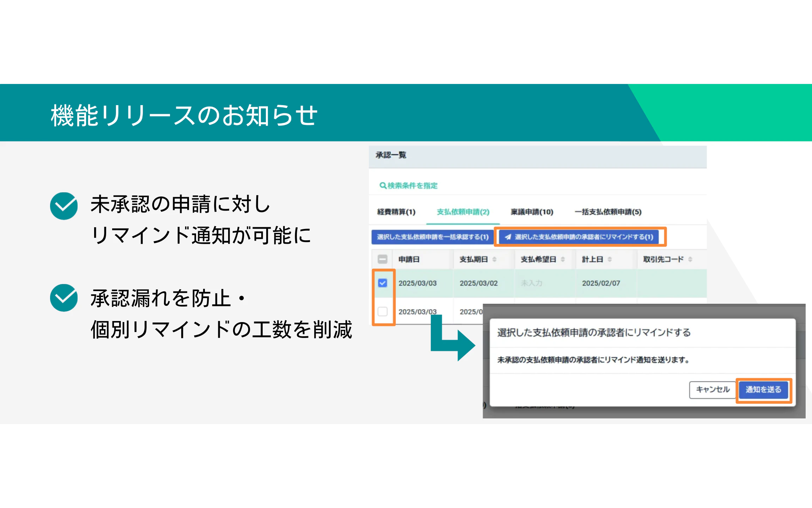Sort by 計上日 using its sort icon
812x508 pixels.
pyautogui.click(x=610, y=259)
